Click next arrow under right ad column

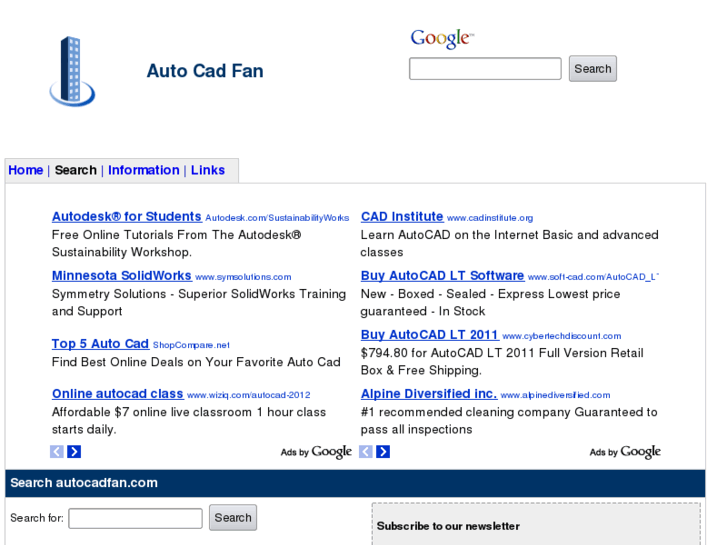(x=383, y=451)
